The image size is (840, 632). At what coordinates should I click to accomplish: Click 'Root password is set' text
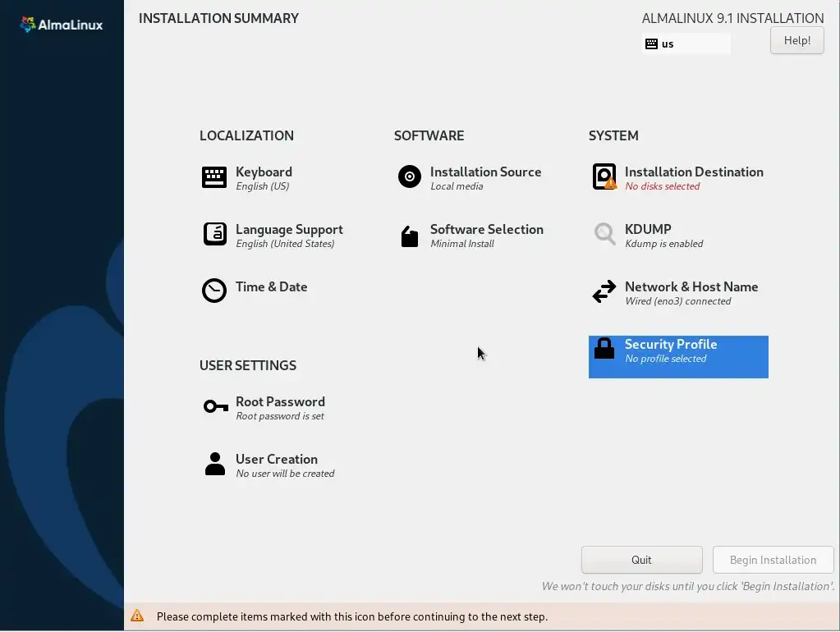280,416
